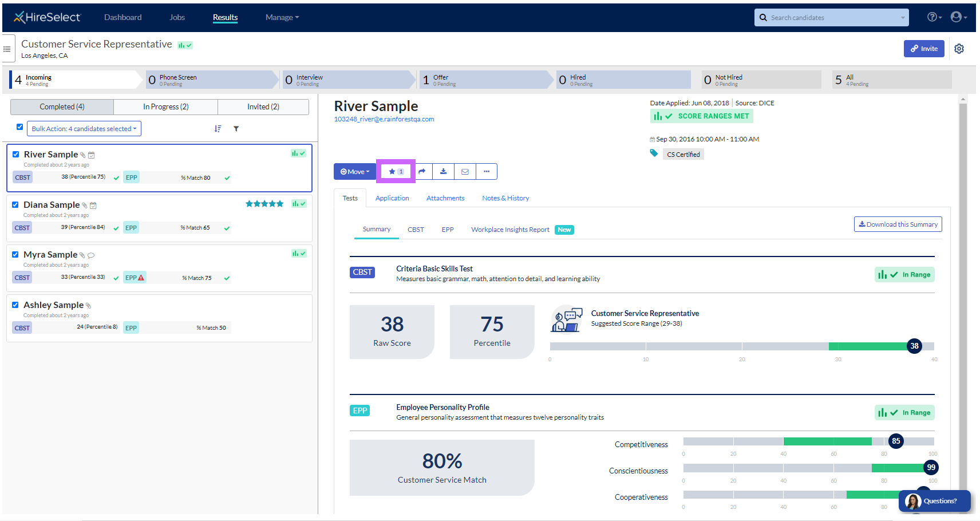Click Diana Sample's score range badge
The height and width of the screenshot is (521, 980).
(x=299, y=203)
